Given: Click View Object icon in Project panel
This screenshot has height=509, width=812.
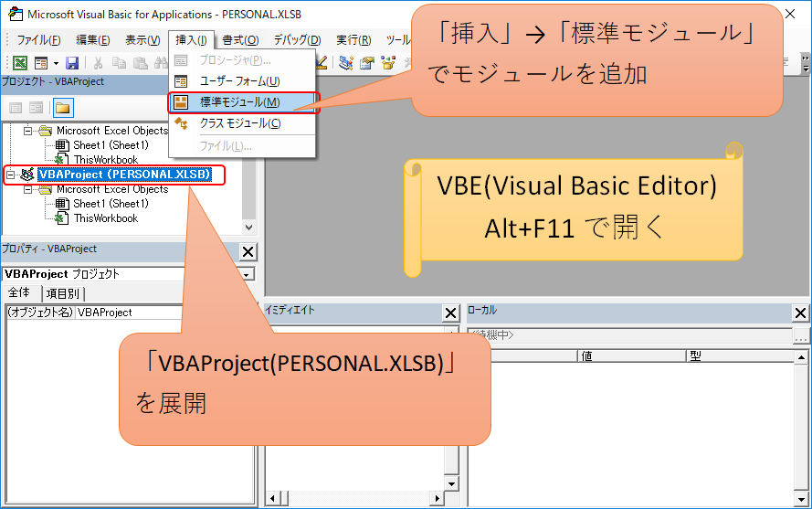Looking at the screenshot, I should [37, 108].
